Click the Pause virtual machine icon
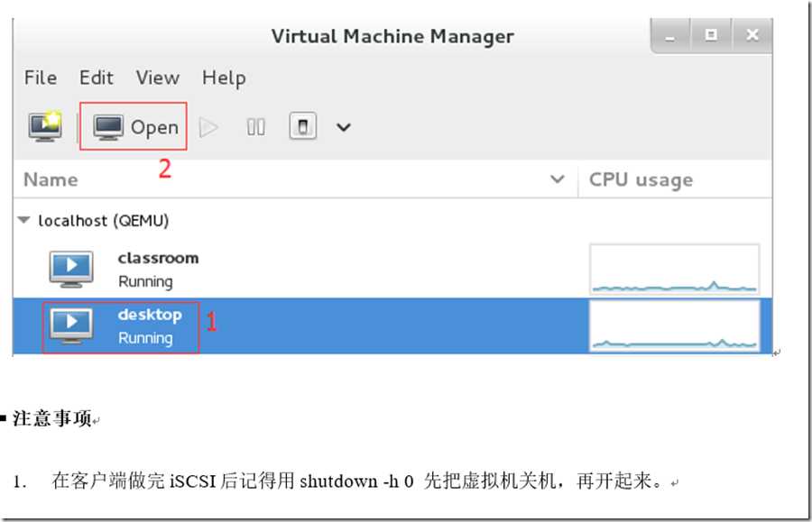812x522 pixels. click(256, 127)
